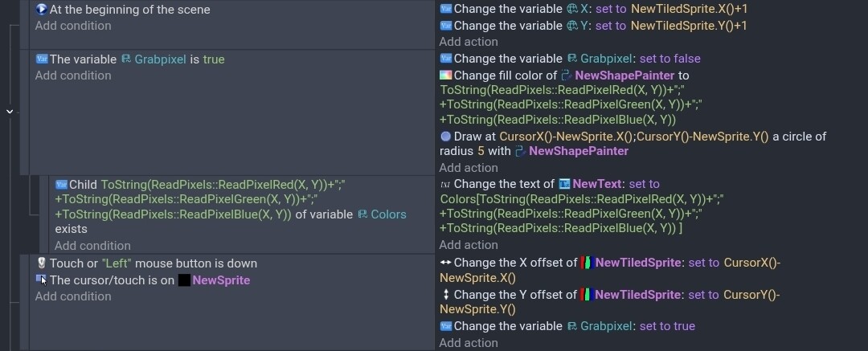Click the cursor-on-object condition icon

42,280
